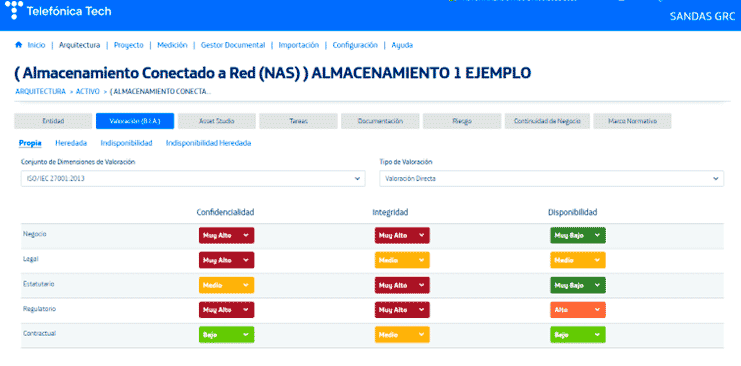Select the Heredada sub-tab
741x366 pixels.
coord(71,143)
